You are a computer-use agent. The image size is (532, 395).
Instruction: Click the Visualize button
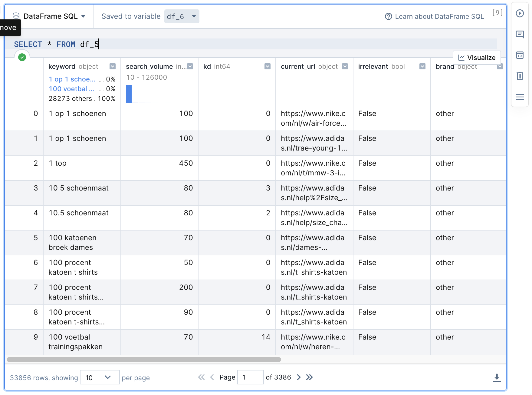(477, 58)
